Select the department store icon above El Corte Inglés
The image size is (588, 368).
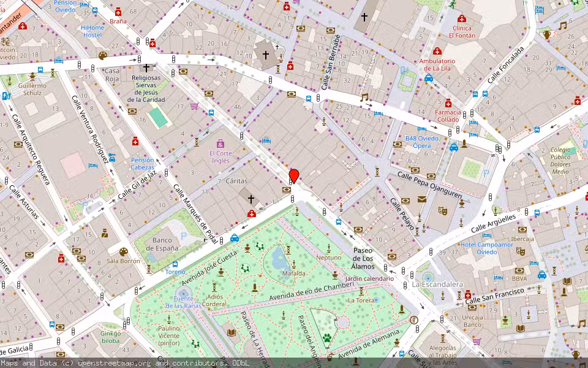(220, 144)
